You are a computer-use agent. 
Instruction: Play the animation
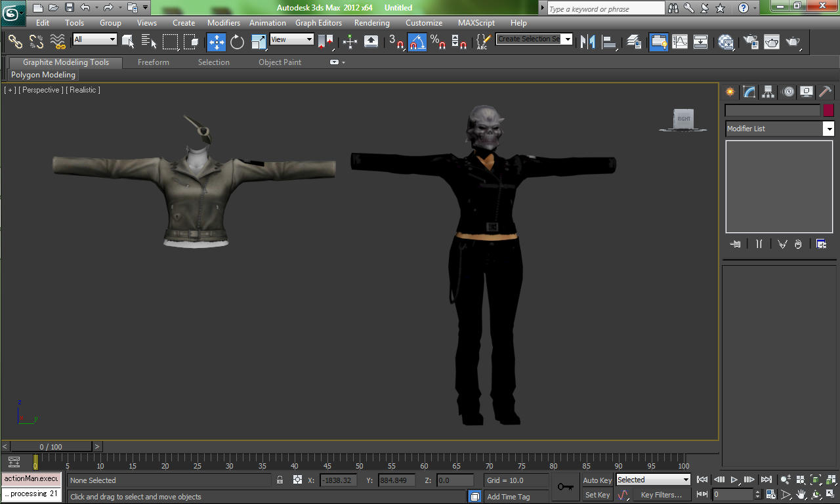coord(734,480)
